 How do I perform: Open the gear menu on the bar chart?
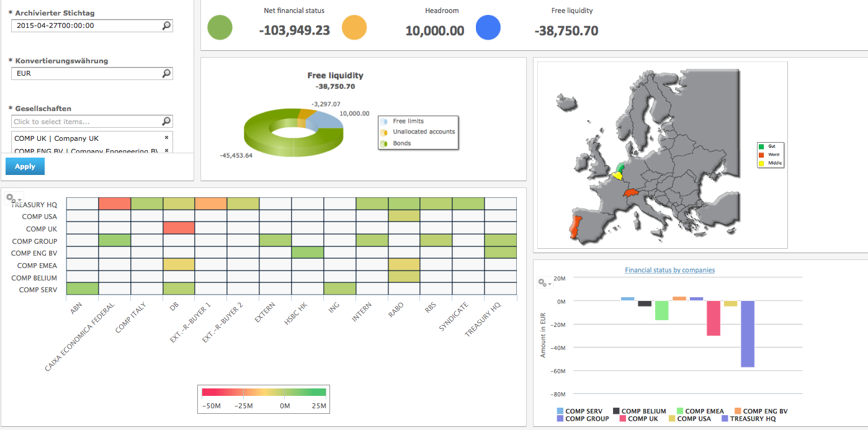(x=544, y=283)
